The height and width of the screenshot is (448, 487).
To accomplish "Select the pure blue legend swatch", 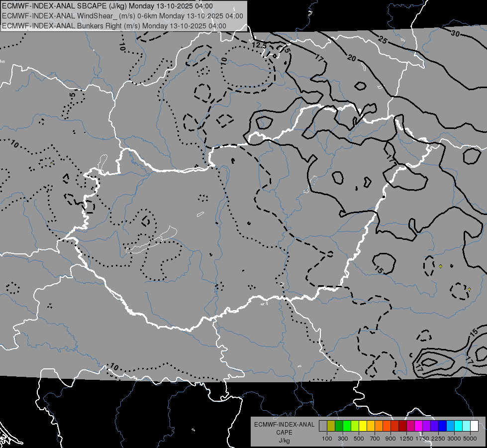I will click(x=443, y=426).
